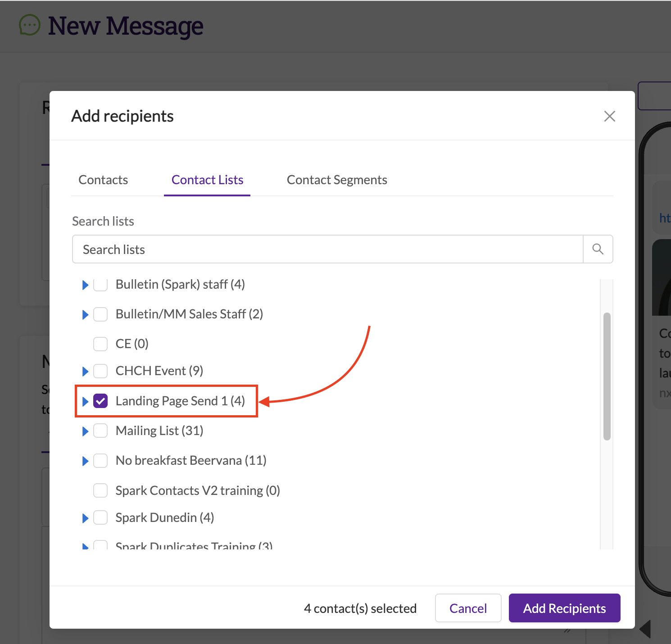Screen dimensions: 671x644
Task: Enable the No breakfast Beervana list
Action: (x=100, y=460)
